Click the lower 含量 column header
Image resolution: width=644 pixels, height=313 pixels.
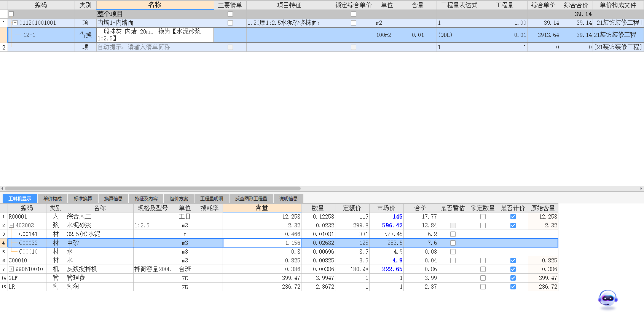click(x=262, y=208)
